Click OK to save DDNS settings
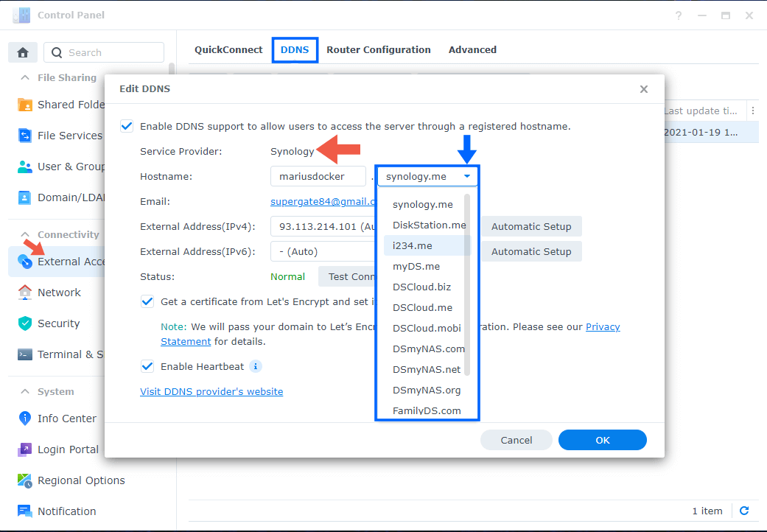The width and height of the screenshot is (767, 532). pyautogui.click(x=603, y=440)
